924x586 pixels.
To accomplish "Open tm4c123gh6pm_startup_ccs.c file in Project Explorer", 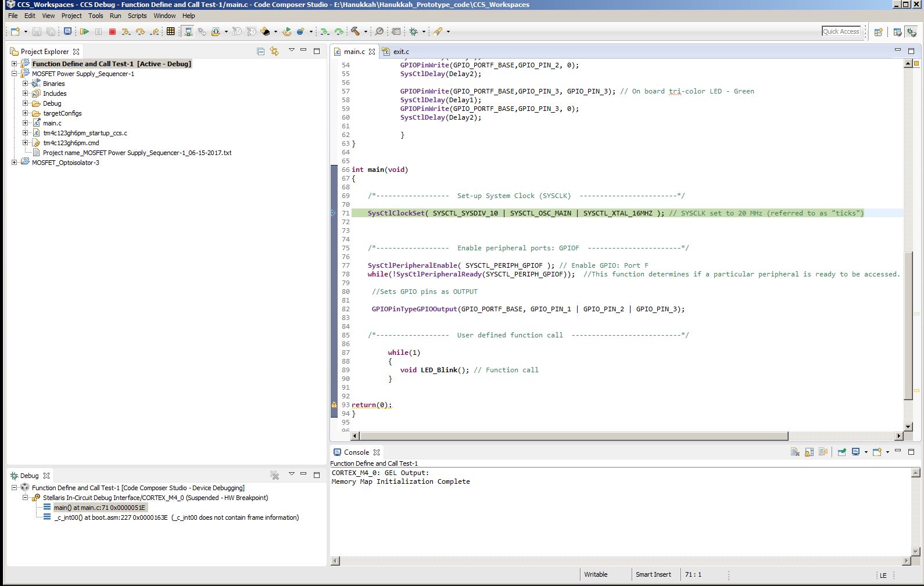I will (x=85, y=133).
